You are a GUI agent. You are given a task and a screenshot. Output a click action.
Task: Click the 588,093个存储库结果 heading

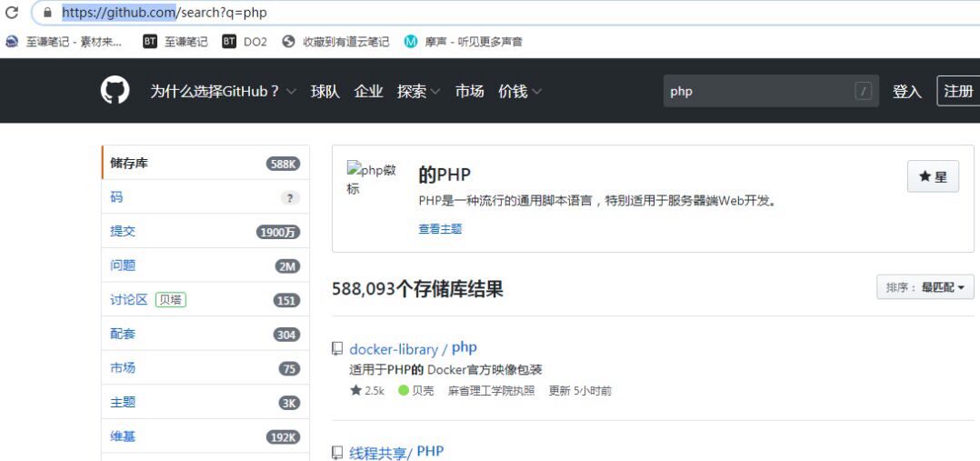pyautogui.click(x=417, y=288)
